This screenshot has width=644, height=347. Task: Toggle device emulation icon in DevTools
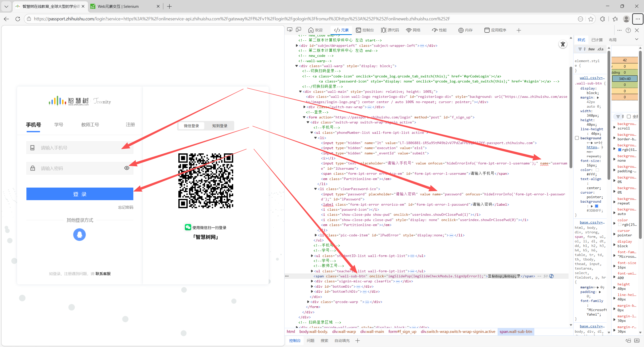pyautogui.click(x=299, y=30)
